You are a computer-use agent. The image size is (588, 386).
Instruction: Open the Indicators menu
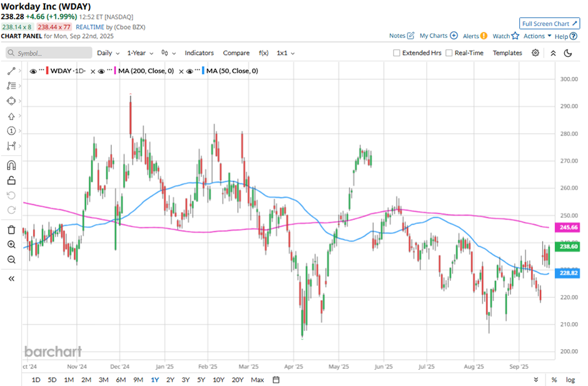(x=199, y=53)
